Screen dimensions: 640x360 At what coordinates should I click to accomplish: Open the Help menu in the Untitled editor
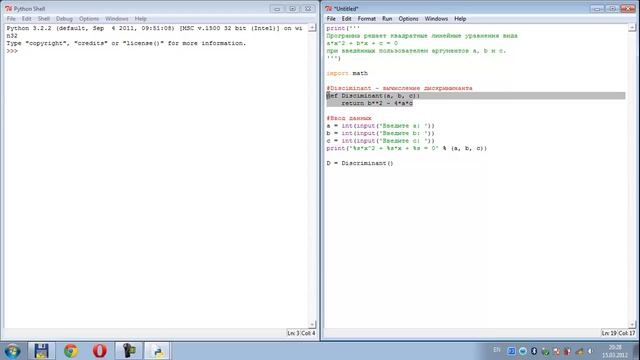tap(460, 19)
